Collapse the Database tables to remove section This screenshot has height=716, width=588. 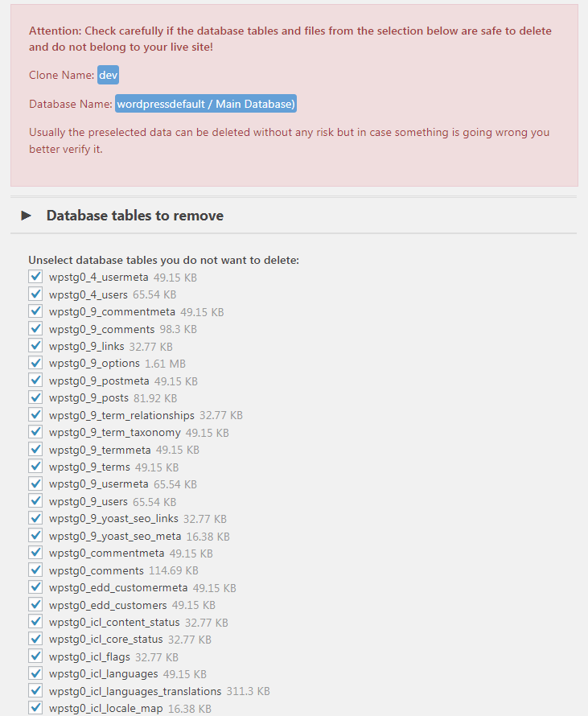tap(26, 215)
